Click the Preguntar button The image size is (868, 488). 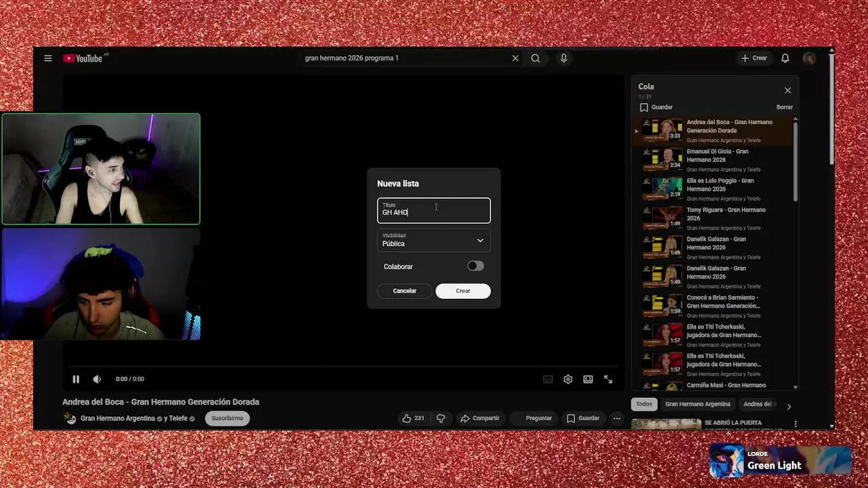[x=534, y=418]
